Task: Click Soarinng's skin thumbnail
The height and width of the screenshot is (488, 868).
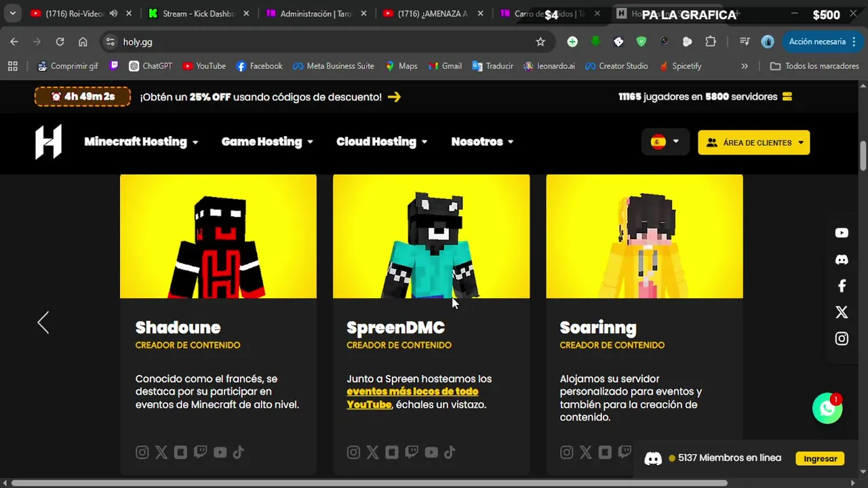Action: [644, 237]
